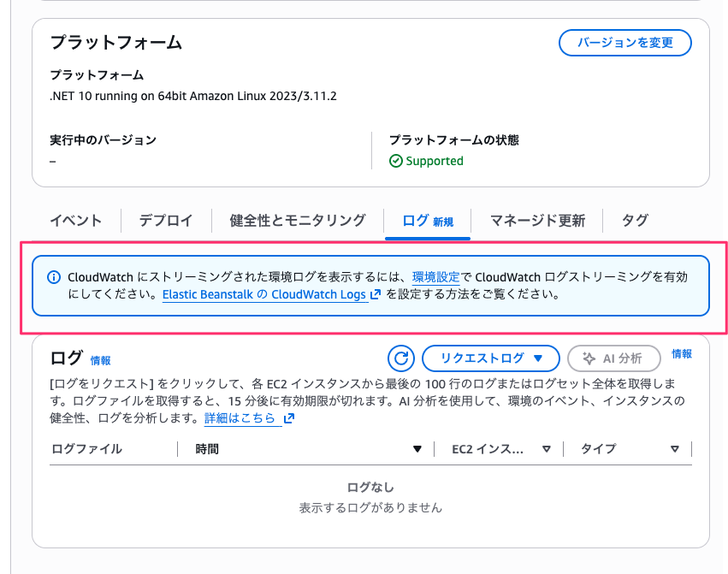This screenshot has width=728, height=574.
Task: Click 情報 link next to ログ heading
Action: (100, 360)
